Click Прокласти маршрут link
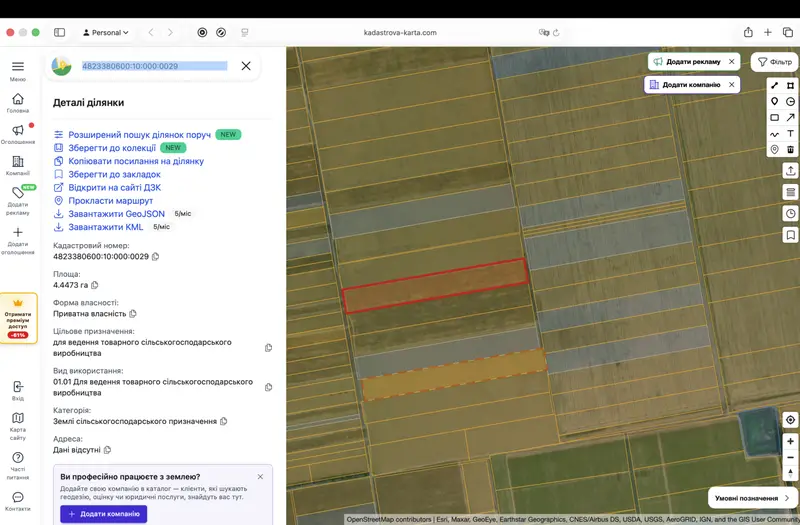Screen dimensions: 800x525 coord(110,201)
